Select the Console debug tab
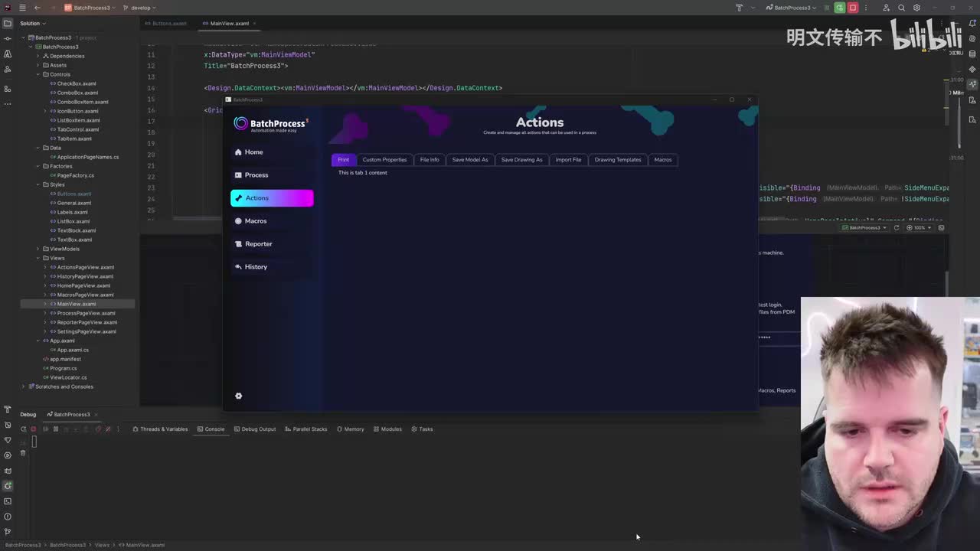The image size is (980, 551). 211,429
